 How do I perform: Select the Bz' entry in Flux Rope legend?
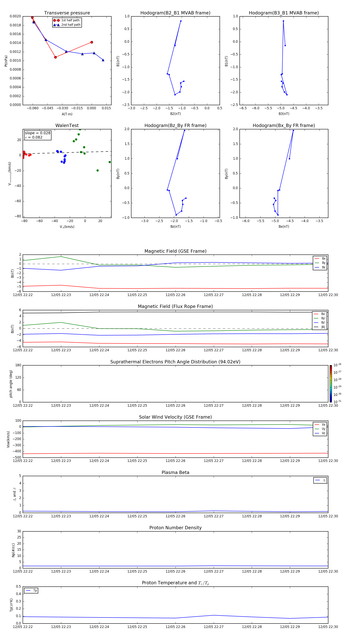point(320,323)
